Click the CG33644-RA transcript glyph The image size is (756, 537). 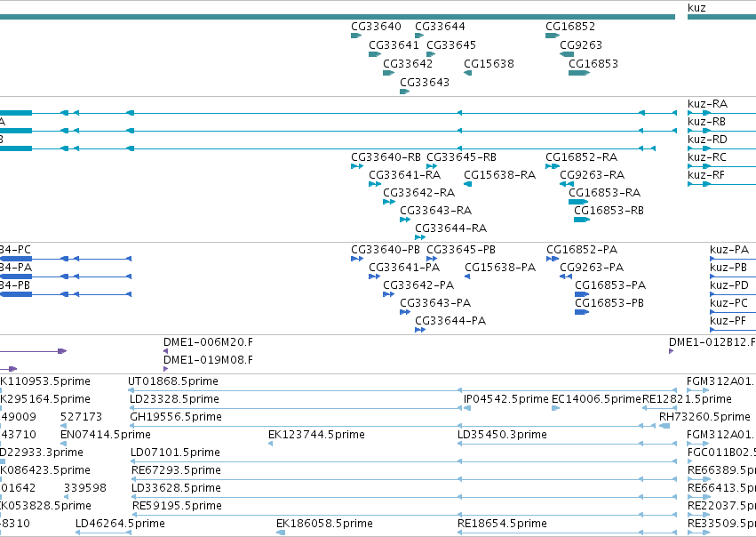(420, 238)
